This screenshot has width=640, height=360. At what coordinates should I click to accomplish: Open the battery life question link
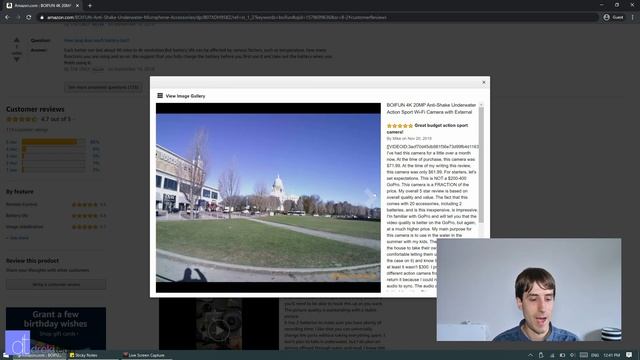(97, 40)
